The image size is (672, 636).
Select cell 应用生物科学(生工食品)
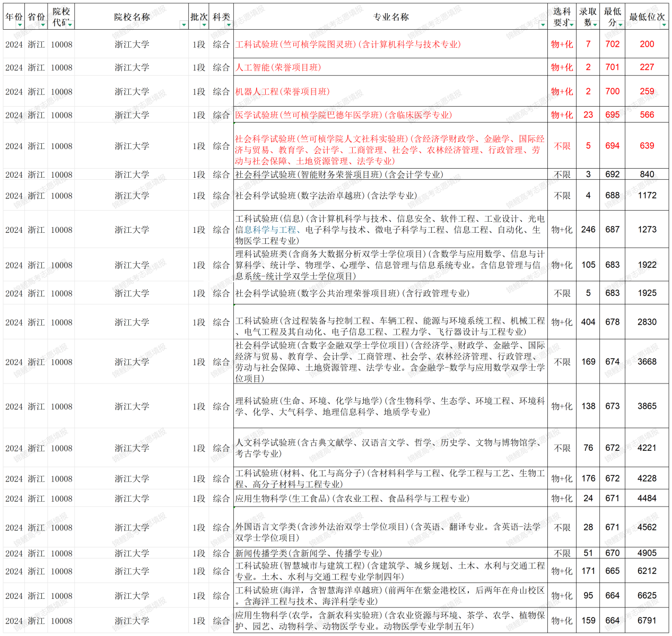tap(390, 499)
